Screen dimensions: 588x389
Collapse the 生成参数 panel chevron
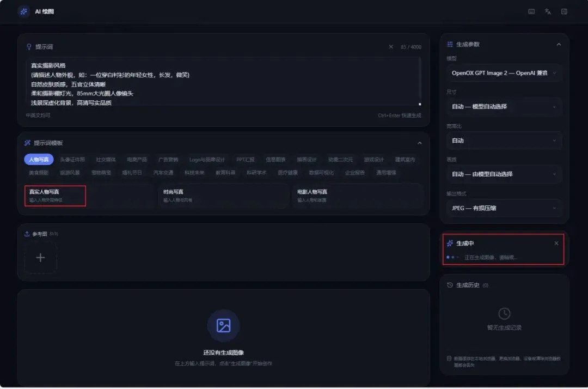coord(559,44)
